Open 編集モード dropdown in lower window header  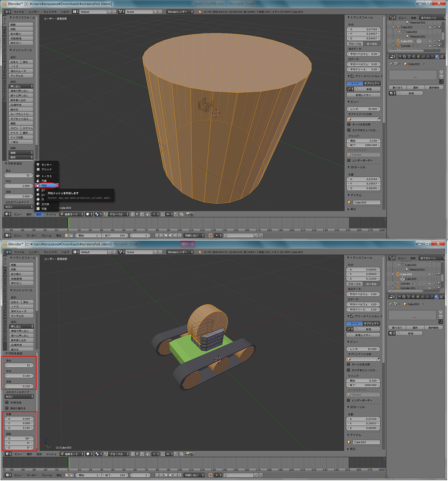coord(71,454)
